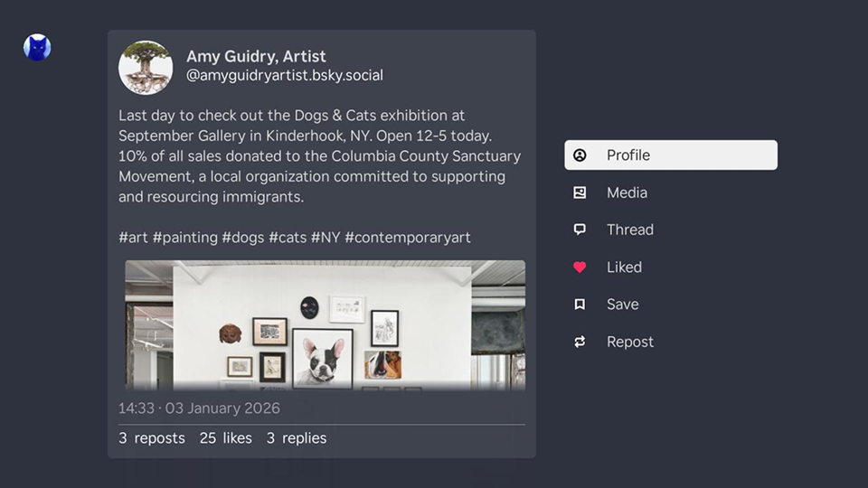
Task: Open the Media picture icon
Action: point(580,192)
